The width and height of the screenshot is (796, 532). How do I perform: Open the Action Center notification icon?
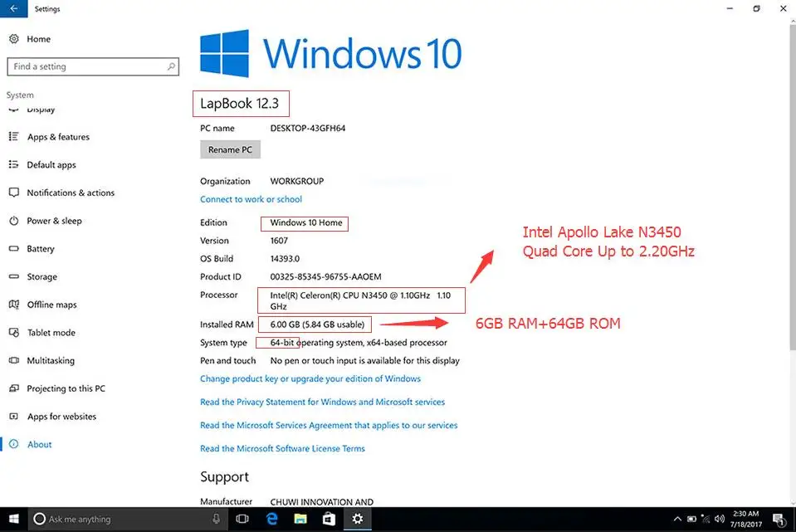click(779, 519)
